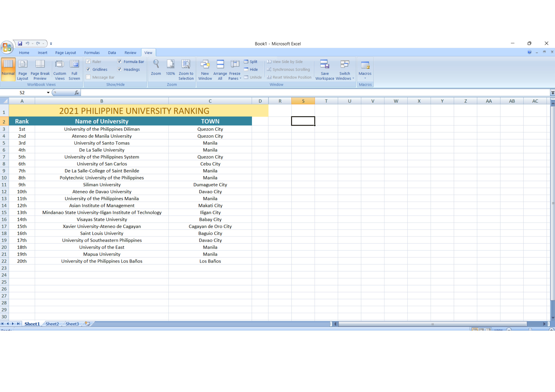Click the Hide window button

(251, 69)
